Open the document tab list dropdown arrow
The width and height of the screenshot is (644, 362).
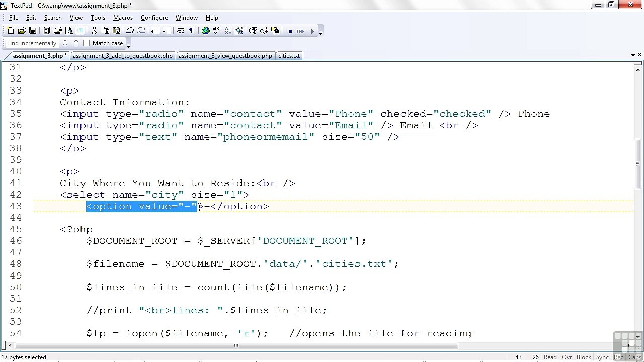tap(632, 55)
